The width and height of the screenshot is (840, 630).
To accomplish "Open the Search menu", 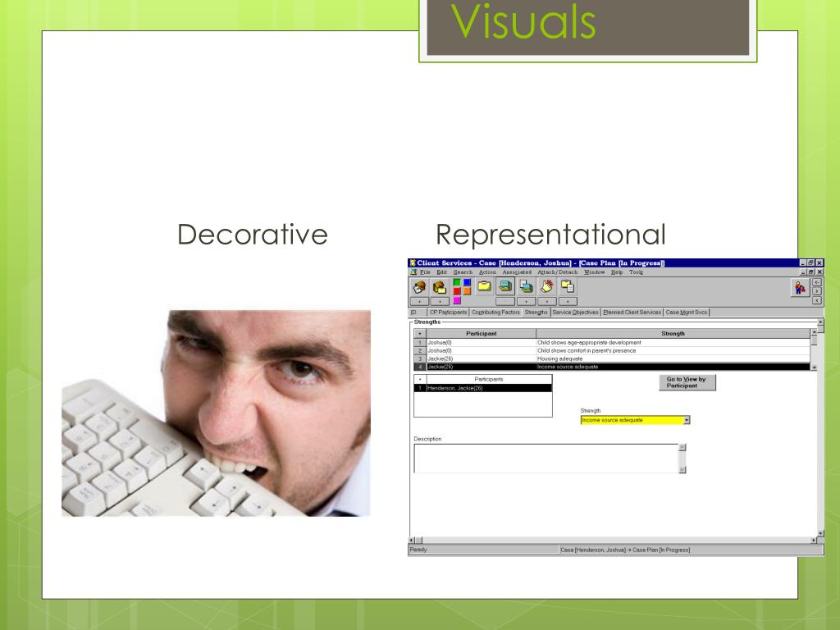I will click(463, 272).
